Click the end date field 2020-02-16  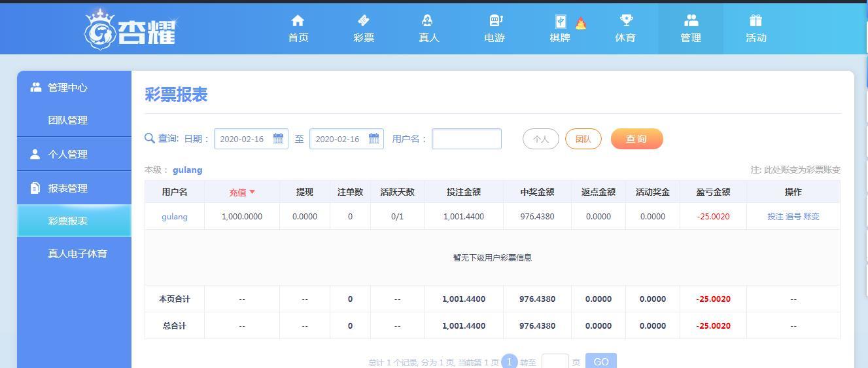(x=347, y=139)
